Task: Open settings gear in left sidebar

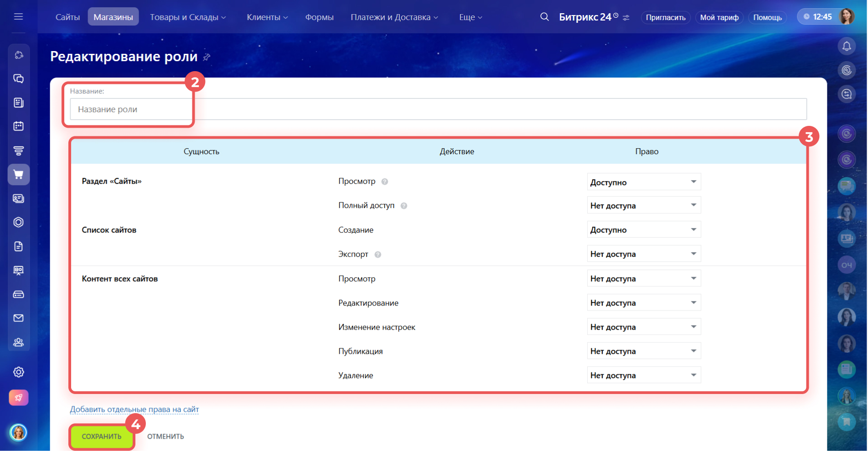Action: [x=19, y=372]
